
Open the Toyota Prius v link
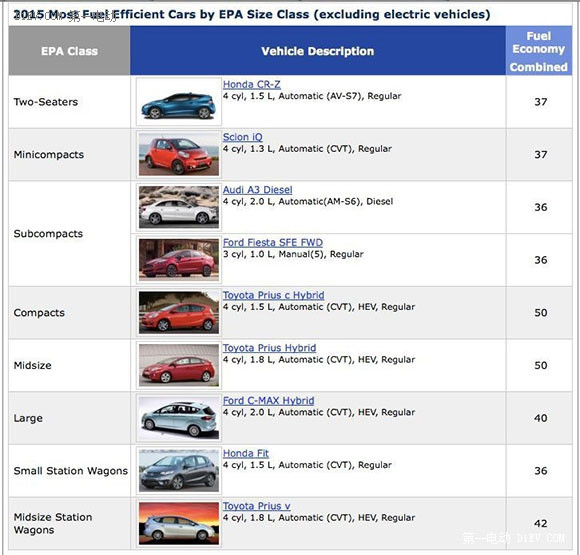pos(256,506)
